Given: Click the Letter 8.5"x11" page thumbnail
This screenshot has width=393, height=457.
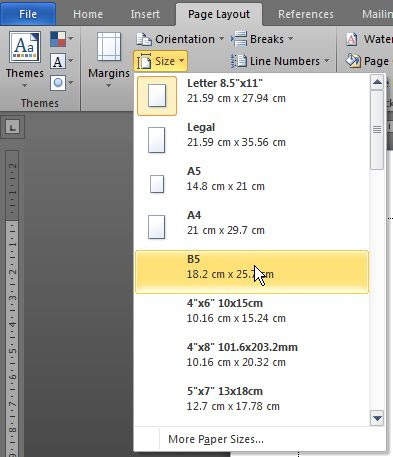Looking at the screenshot, I should pyautogui.click(x=157, y=96).
